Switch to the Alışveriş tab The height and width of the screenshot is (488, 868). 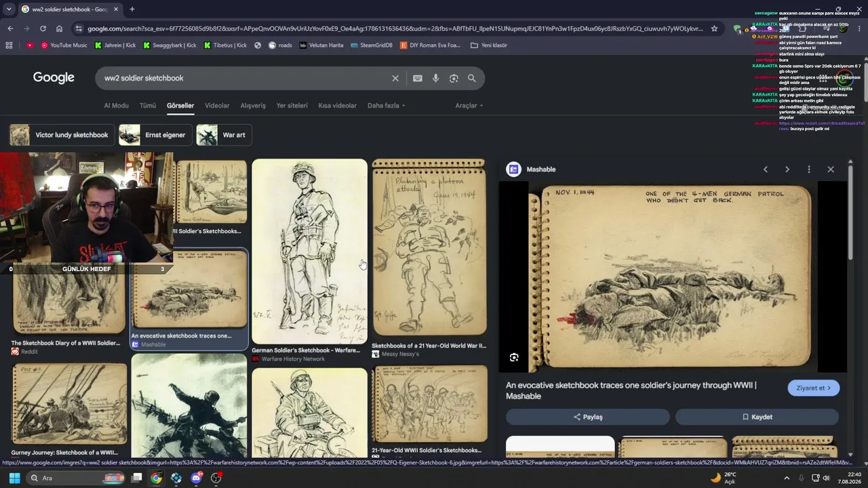253,106
